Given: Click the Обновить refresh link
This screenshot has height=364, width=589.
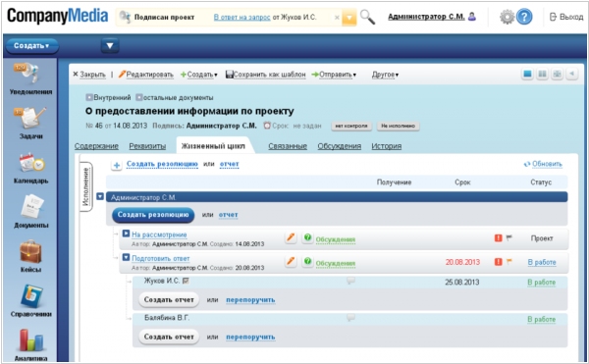Looking at the screenshot, I should pos(543,164).
